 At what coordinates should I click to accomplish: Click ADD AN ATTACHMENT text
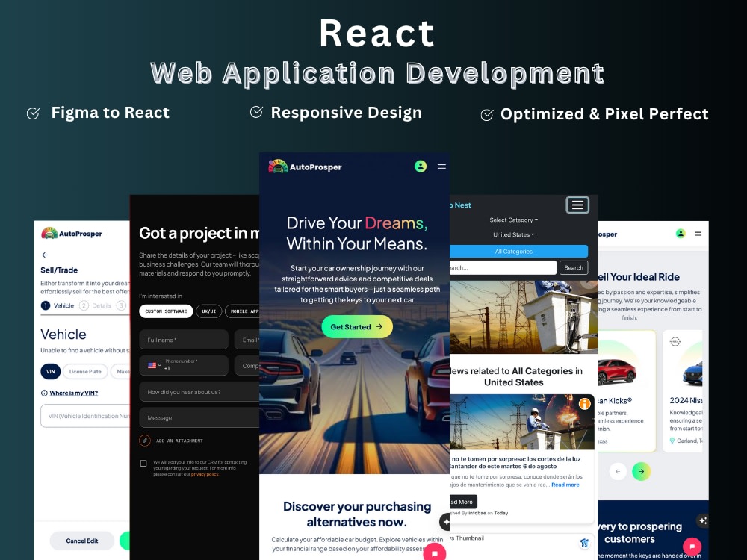(179, 441)
